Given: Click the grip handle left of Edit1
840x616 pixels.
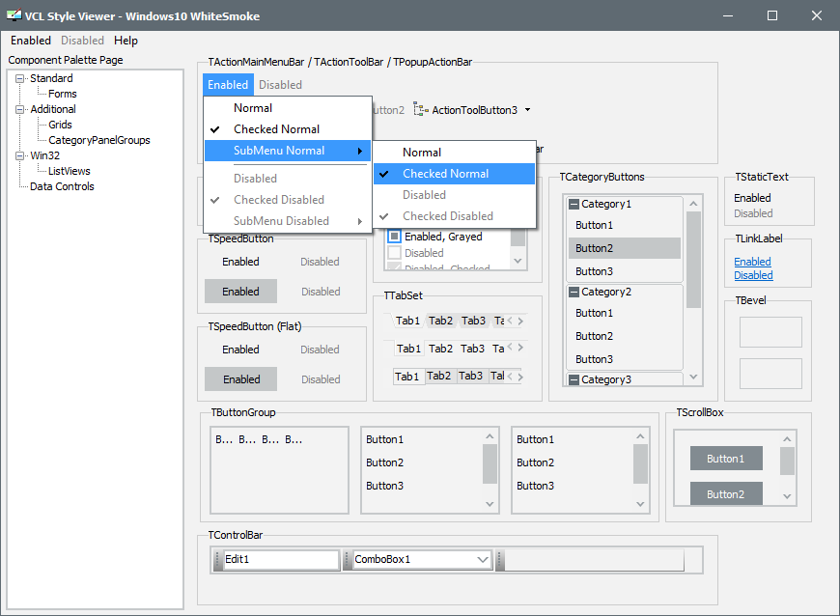Looking at the screenshot, I should [217, 560].
